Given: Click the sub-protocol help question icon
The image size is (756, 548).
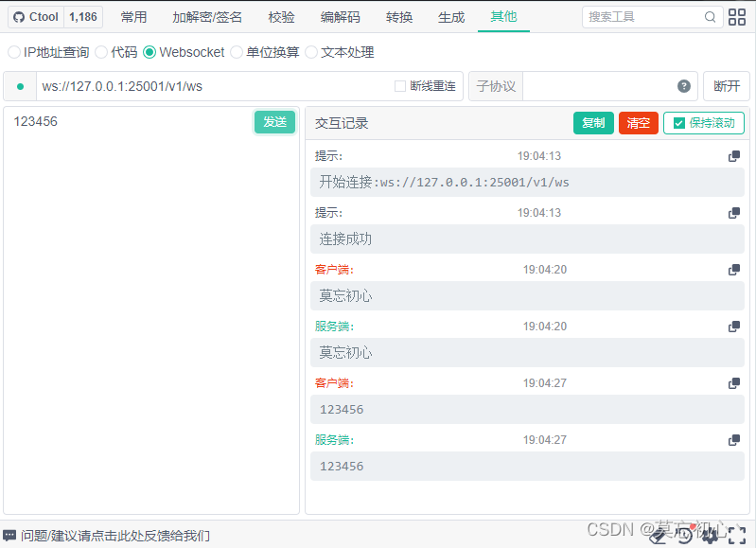Looking at the screenshot, I should coord(684,86).
